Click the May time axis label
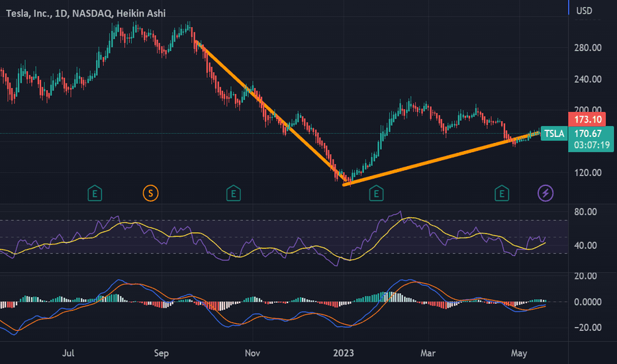Screen dimensions: 617x364 [x=519, y=353]
